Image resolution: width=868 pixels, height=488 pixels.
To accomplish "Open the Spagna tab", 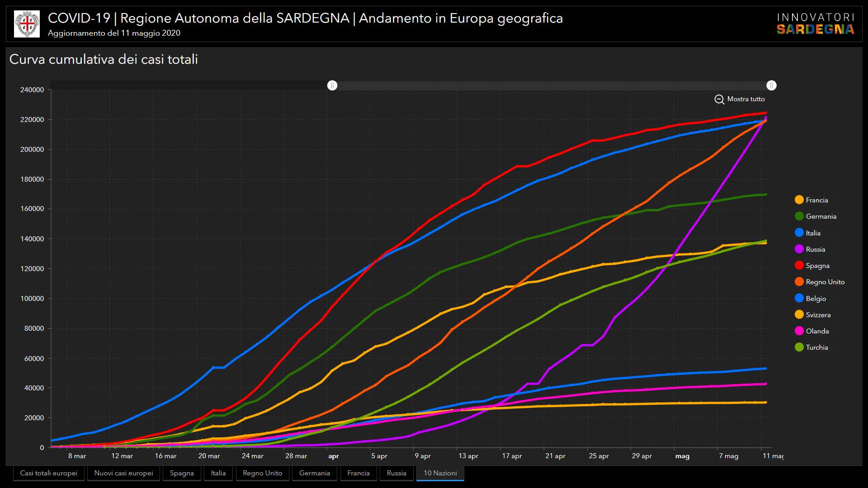I will 182,473.
